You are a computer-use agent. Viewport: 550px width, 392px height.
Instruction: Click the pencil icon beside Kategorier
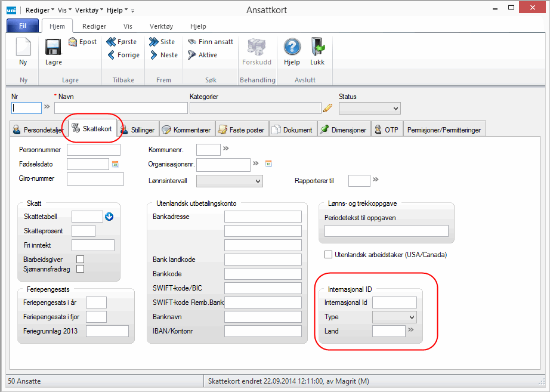click(327, 108)
